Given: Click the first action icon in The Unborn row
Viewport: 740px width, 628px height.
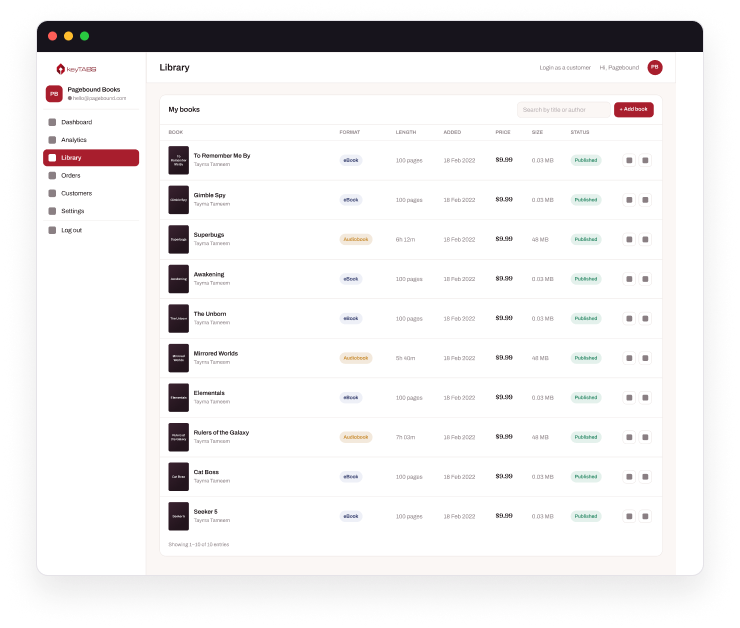Looking at the screenshot, I should pyautogui.click(x=629, y=318).
